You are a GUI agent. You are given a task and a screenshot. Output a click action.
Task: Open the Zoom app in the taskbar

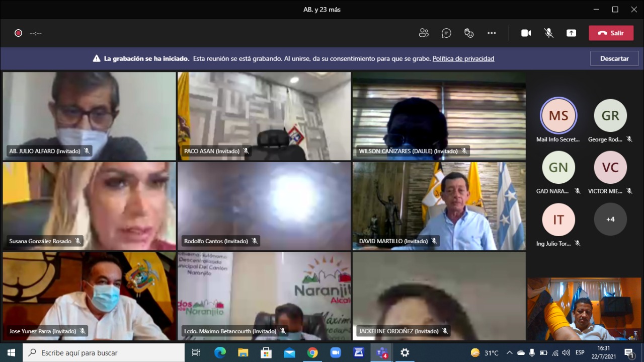(x=336, y=352)
